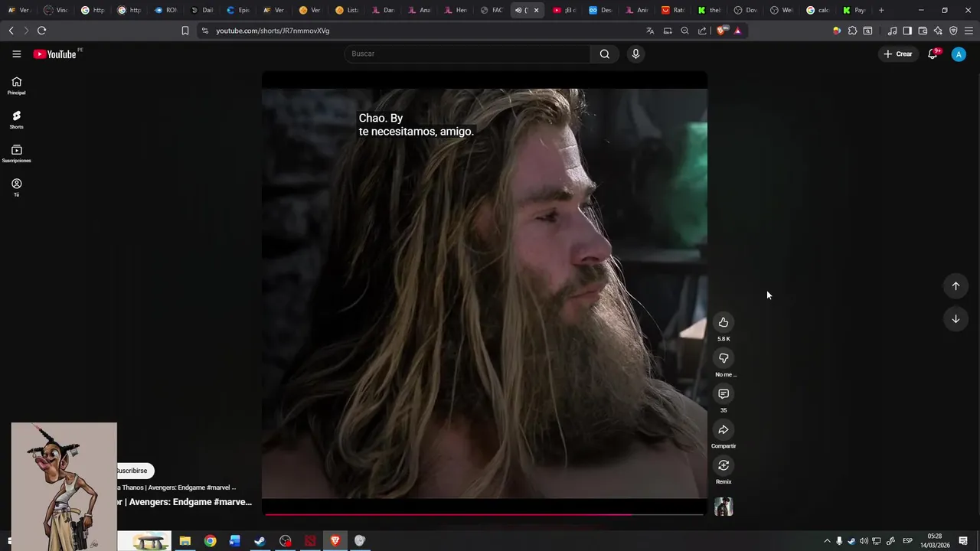Seek on the red Short progress bar
This screenshot has width=980, height=551.
[484, 514]
